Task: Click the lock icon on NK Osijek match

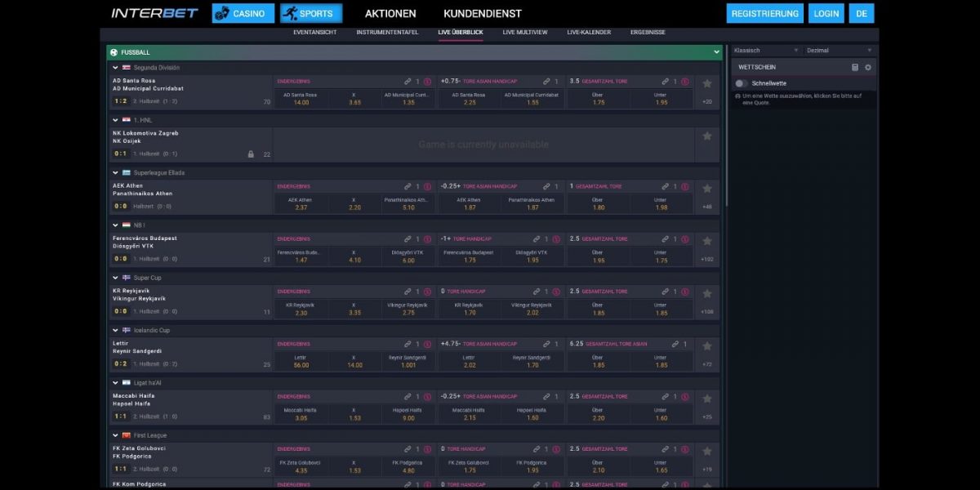Action: click(251, 154)
